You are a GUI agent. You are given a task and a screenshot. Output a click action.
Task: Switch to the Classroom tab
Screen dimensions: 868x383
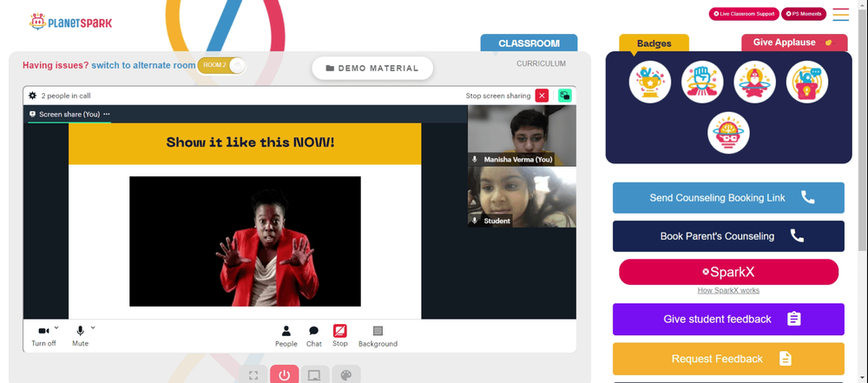coord(529,43)
